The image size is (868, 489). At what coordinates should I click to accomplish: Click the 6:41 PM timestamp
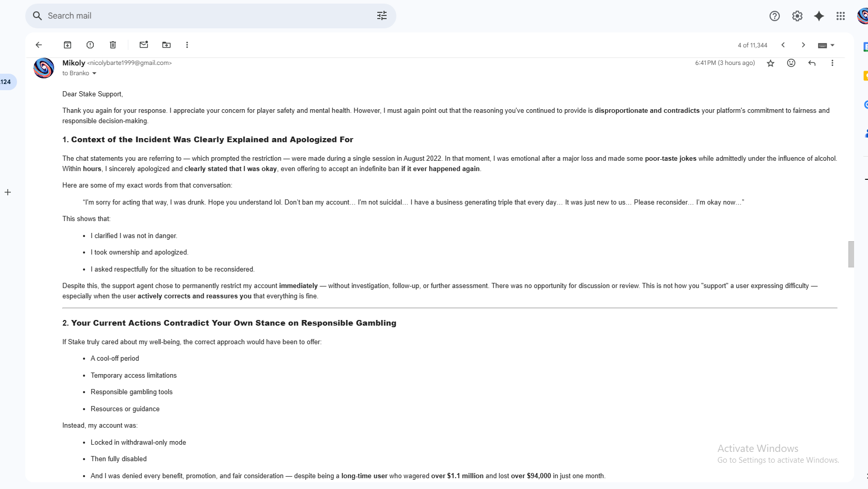pyautogui.click(x=725, y=63)
